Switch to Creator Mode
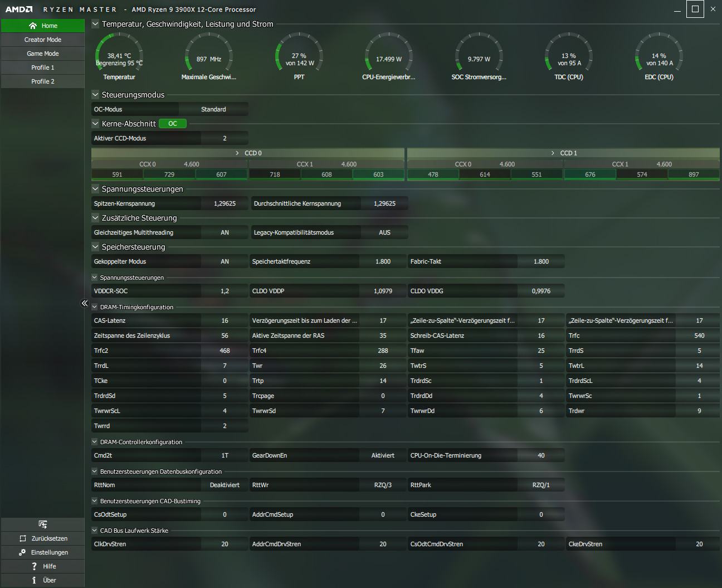Viewport: 722px width, 588px height. click(43, 40)
